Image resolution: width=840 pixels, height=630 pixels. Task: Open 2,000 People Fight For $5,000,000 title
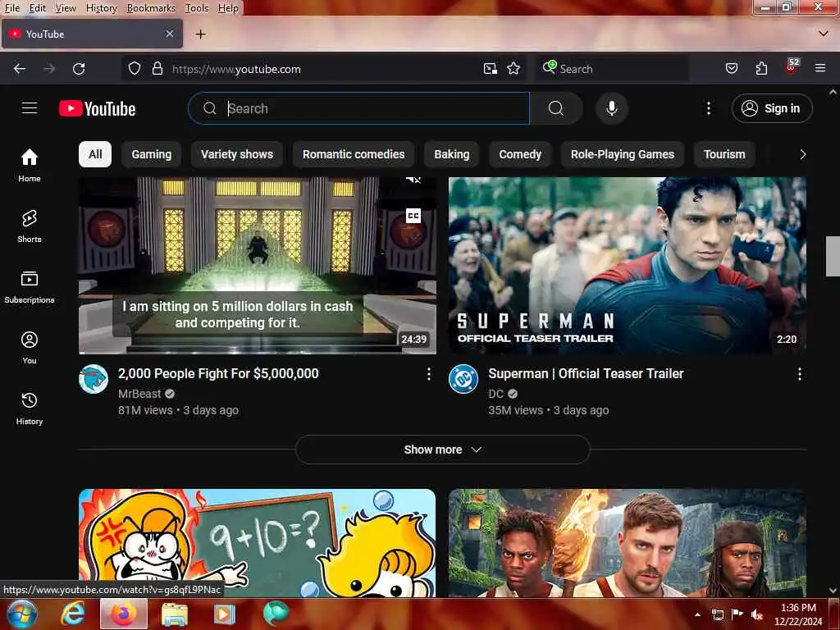point(218,373)
